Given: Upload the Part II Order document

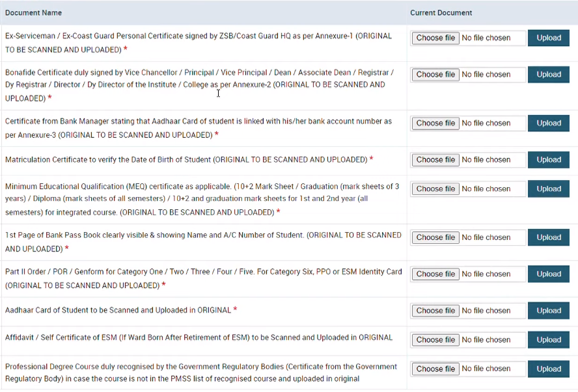Looking at the screenshot, I should pos(548,274).
